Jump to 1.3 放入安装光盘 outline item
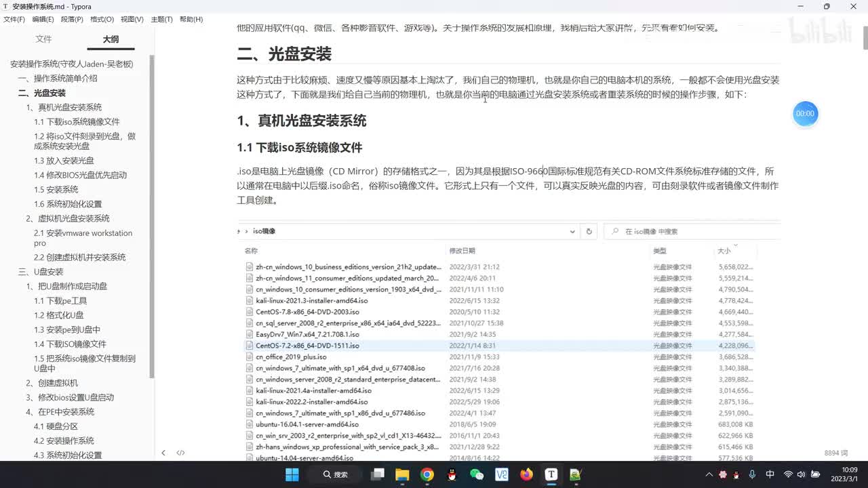 tap(64, 161)
